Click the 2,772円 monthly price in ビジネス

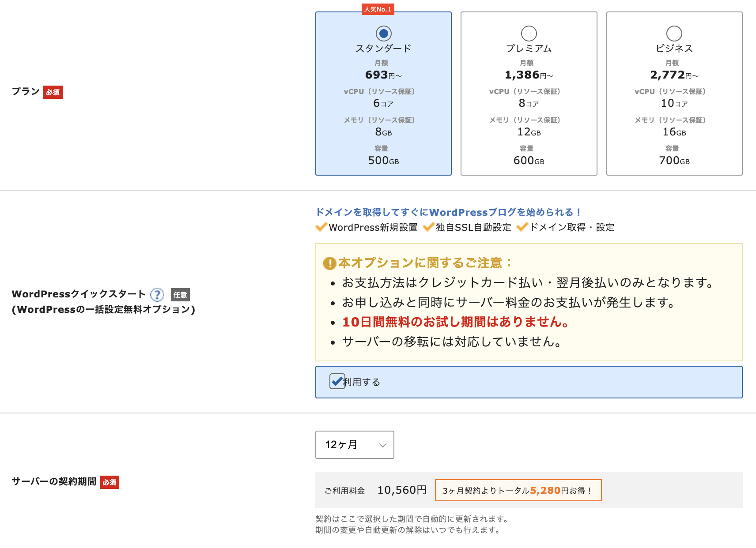pos(674,75)
